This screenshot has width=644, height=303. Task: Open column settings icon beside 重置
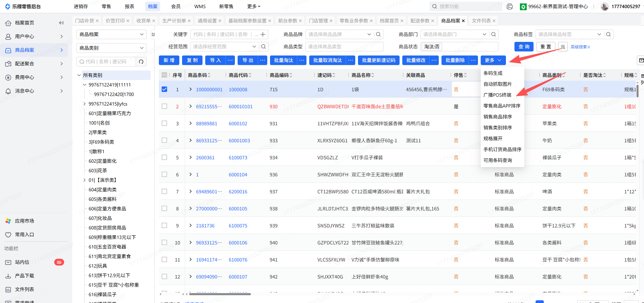click(x=563, y=47)
